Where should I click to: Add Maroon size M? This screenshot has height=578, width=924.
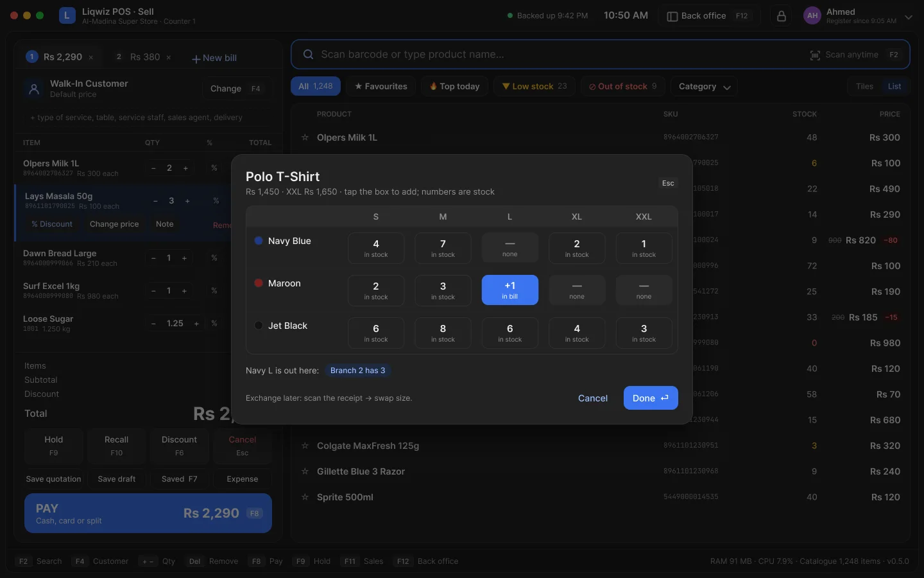pyautogui.click(x=443, y=291)
